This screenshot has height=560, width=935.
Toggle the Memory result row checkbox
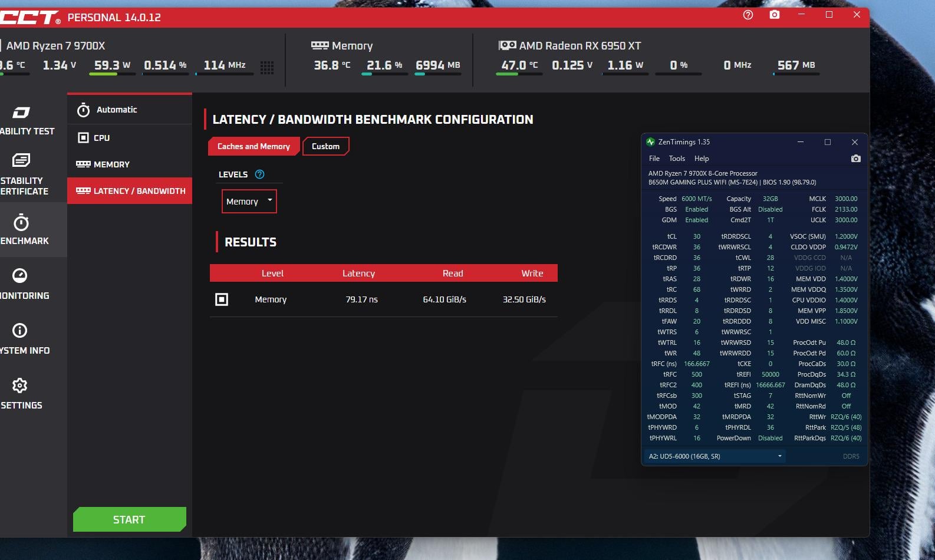[222, 299]
